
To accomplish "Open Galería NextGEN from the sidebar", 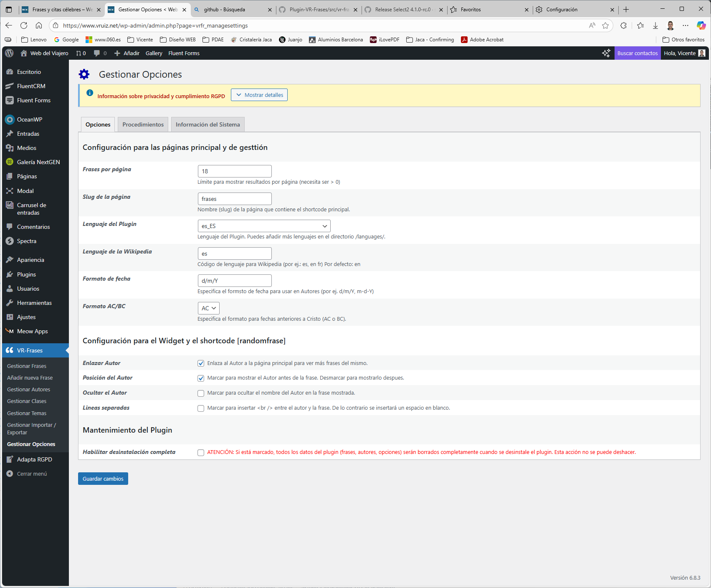I will click(x=38, y=162).
